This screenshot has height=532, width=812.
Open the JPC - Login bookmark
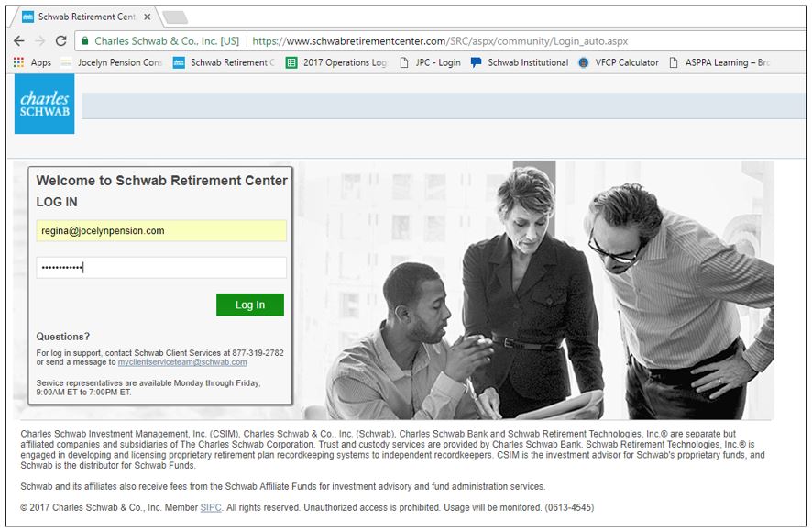pos(429,62)
